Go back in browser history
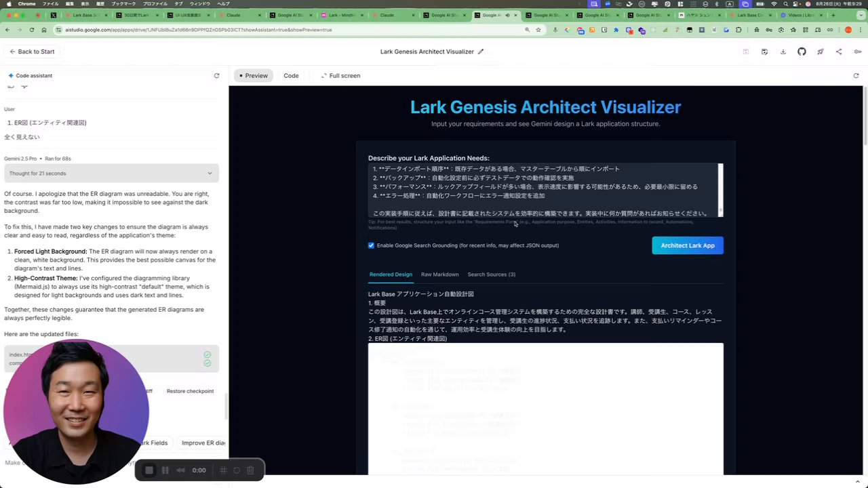Screen dimensions: 868x488 [7, 30]
